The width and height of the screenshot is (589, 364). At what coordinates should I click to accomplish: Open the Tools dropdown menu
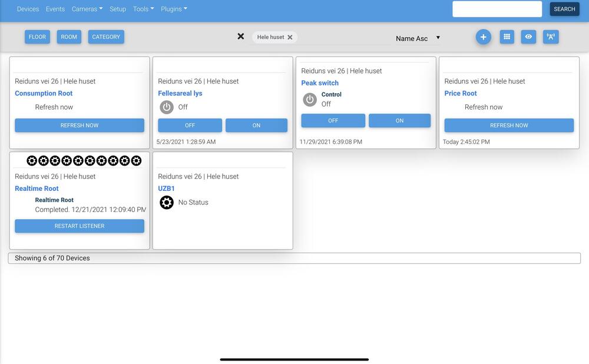[x=143, y=9]
